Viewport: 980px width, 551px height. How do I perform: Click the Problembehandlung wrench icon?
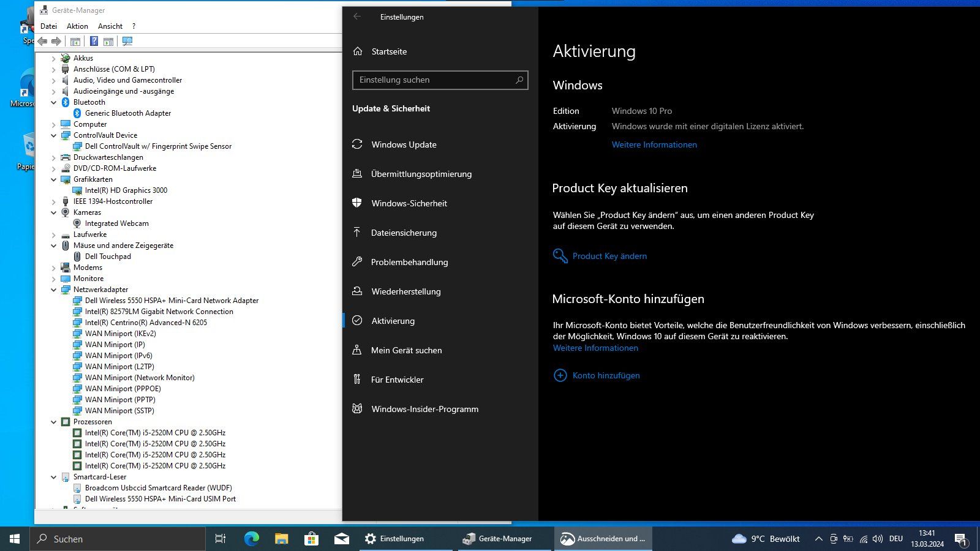(x=357, y=261)
